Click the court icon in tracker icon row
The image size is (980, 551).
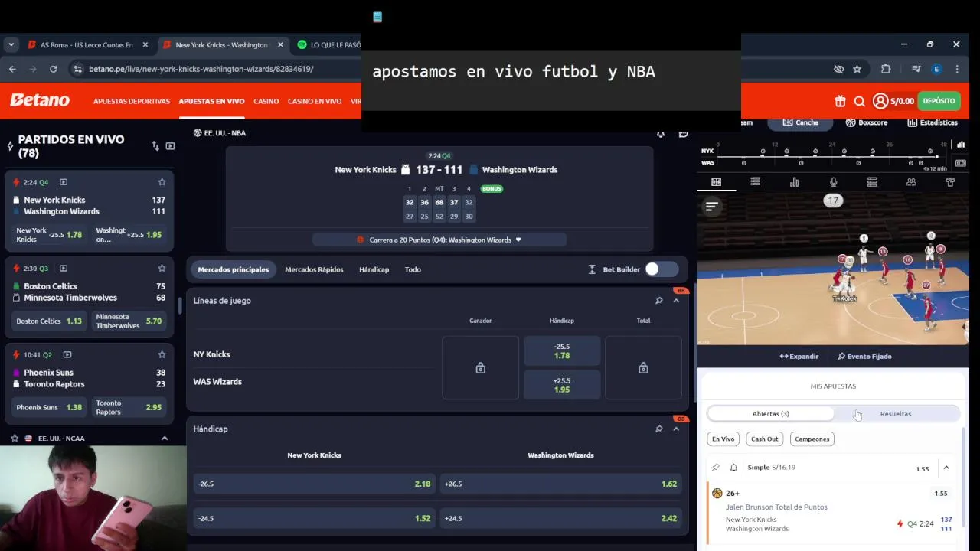tap(716, 182)
